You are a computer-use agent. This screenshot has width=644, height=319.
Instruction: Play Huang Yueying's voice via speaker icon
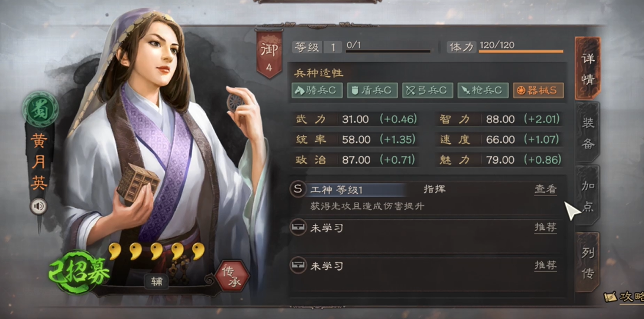tap(38, 206)
